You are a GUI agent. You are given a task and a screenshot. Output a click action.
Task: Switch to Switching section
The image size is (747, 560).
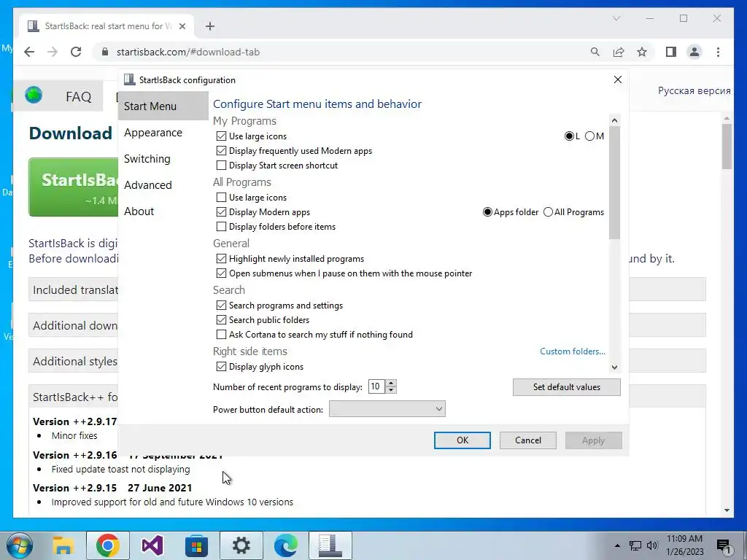pyautogui.click(x=147, y=159)
